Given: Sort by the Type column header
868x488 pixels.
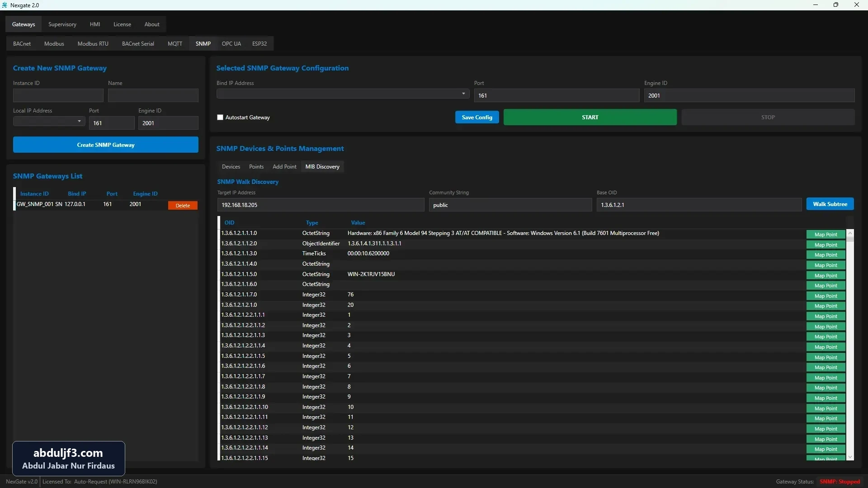Looking at the screenshot, I should (x=312, y=223).
